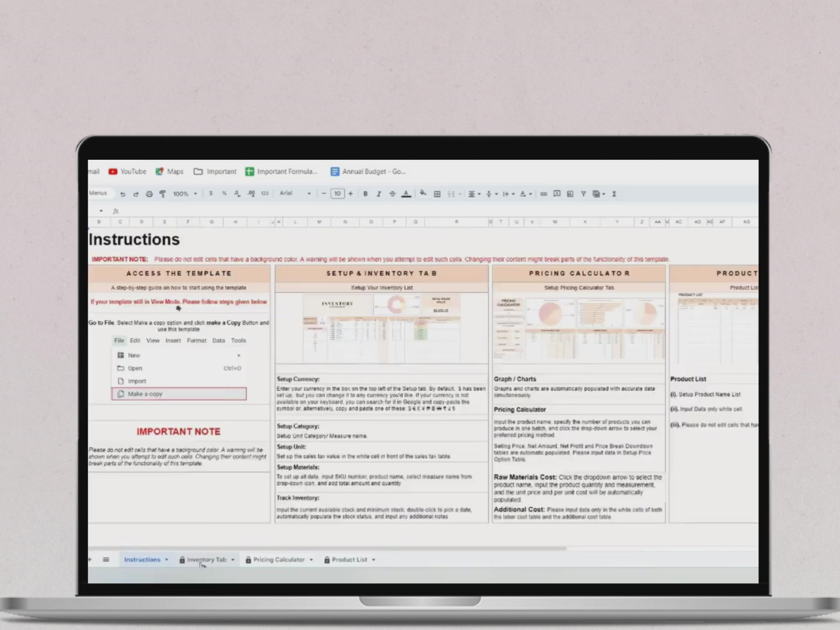Decrease decimal places
Viewport: 840px width, 630px height.
point(237,194)
